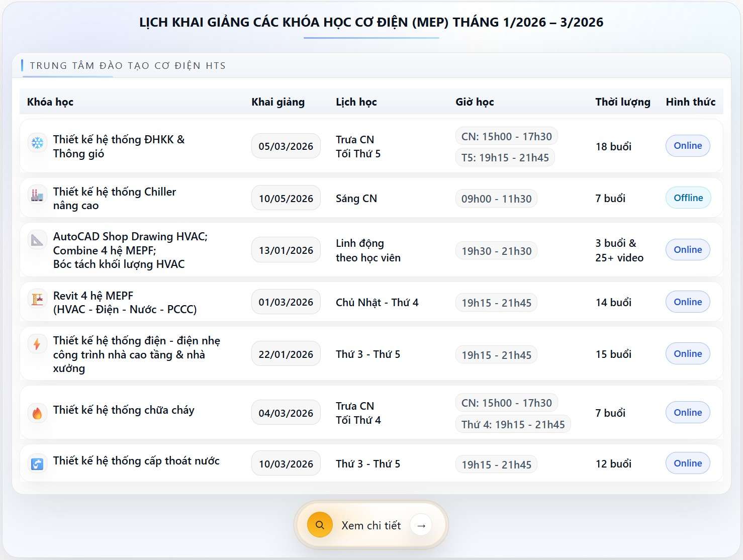
Task: Expand the 22/01/2026 khai giảng date
Action: click(286, 353)
